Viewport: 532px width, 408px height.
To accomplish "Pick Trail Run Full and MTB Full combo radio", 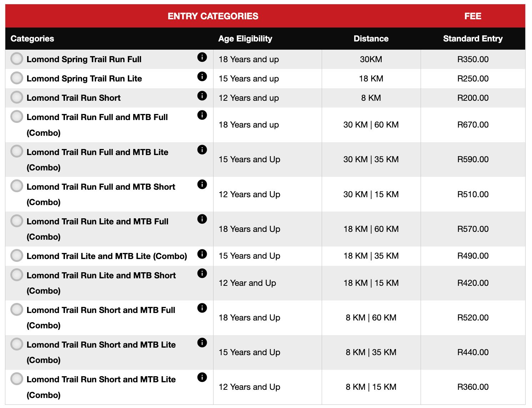I will [x=17, y=116].
